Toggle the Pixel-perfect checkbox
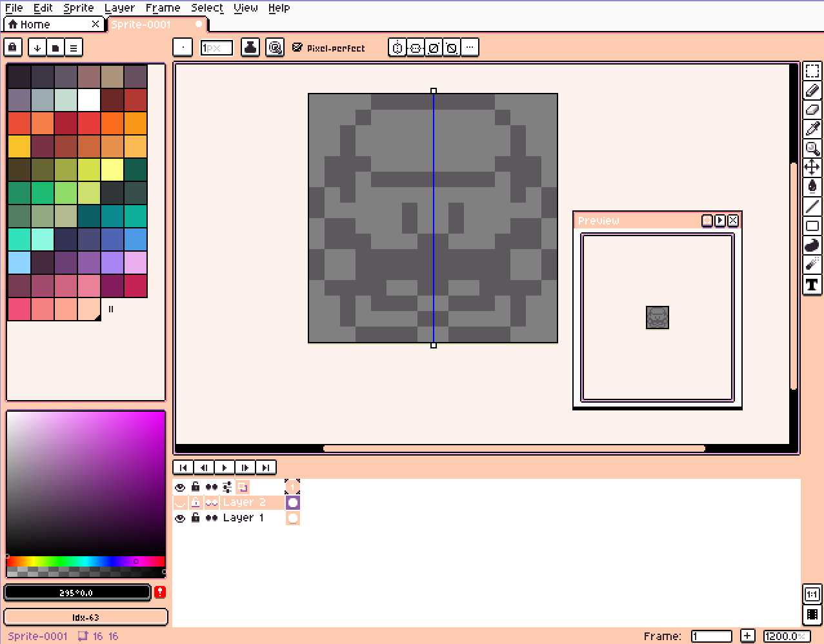 tap(328, 48)
